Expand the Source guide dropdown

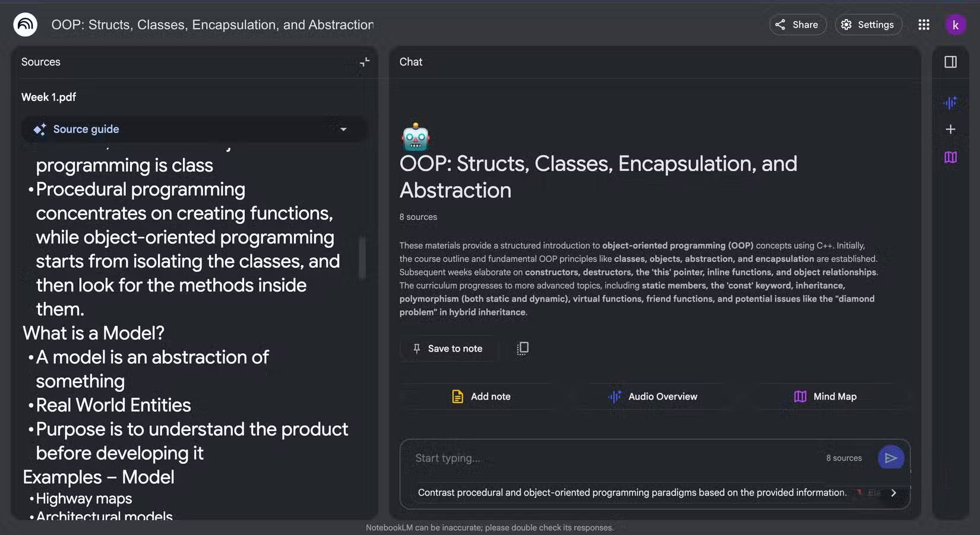click(343, 129)
